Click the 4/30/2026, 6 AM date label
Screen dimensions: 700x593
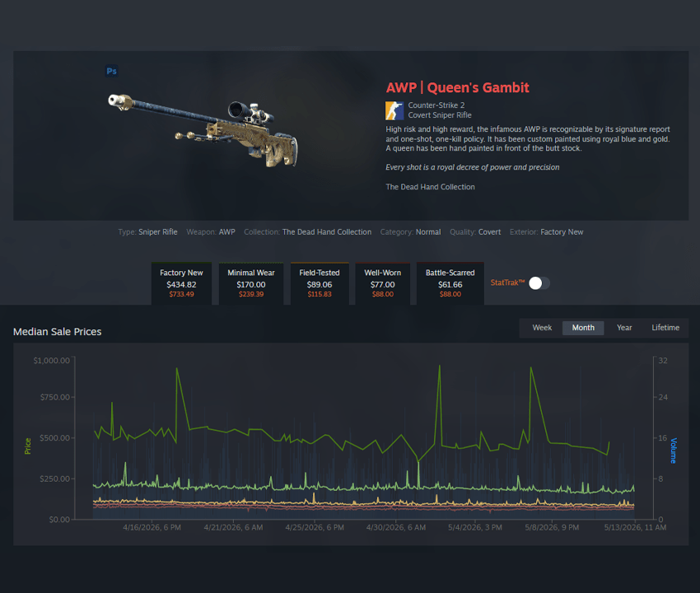[396, 527]
